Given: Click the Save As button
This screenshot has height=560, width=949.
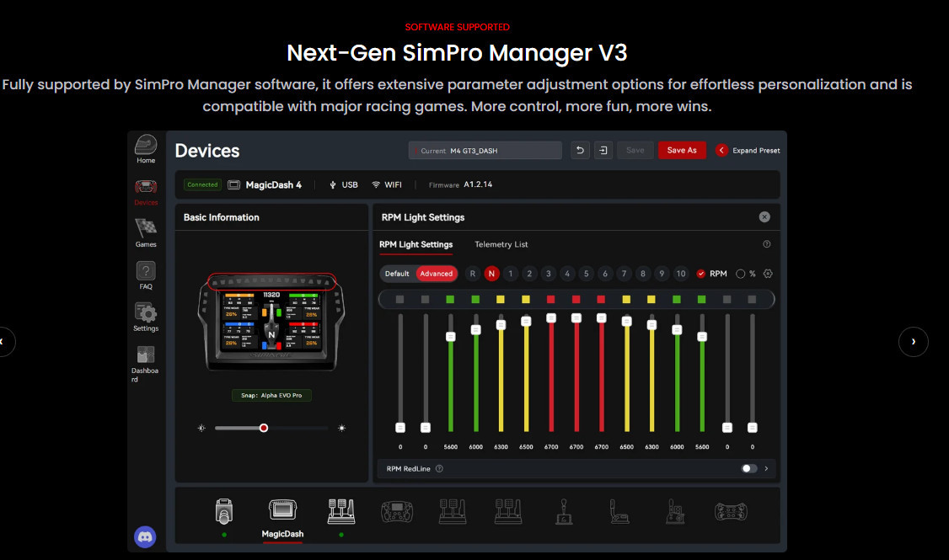Looking at the screenshot, I should coord(682,150).
